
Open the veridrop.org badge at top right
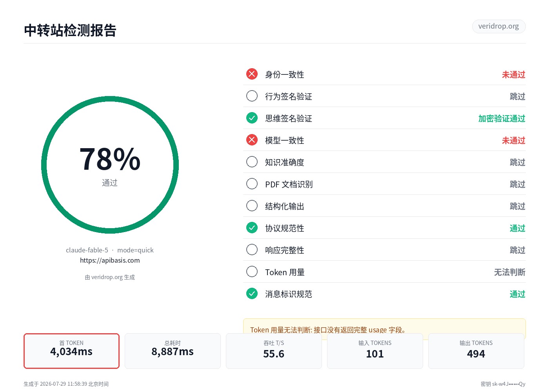tap(498, 26)
